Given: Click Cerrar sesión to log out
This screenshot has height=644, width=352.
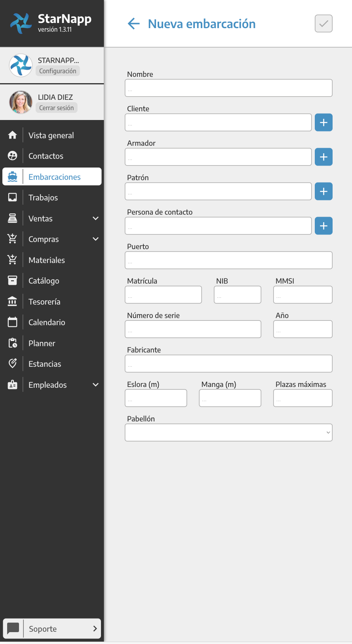Looking at the screenshot, I should click(57, 108).
